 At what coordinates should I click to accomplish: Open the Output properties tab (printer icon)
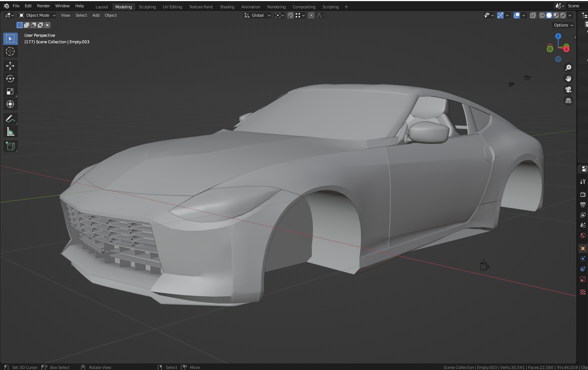[x=583, y=205]
